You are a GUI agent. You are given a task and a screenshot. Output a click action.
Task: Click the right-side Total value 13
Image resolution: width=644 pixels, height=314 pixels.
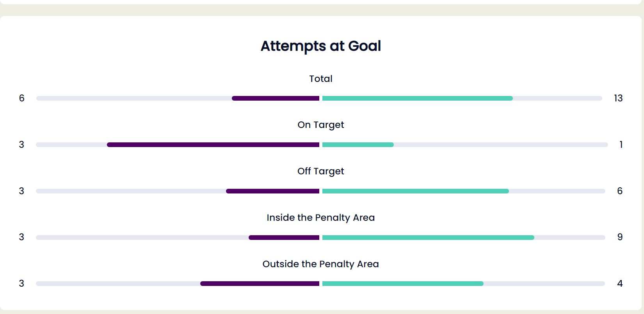618,98
